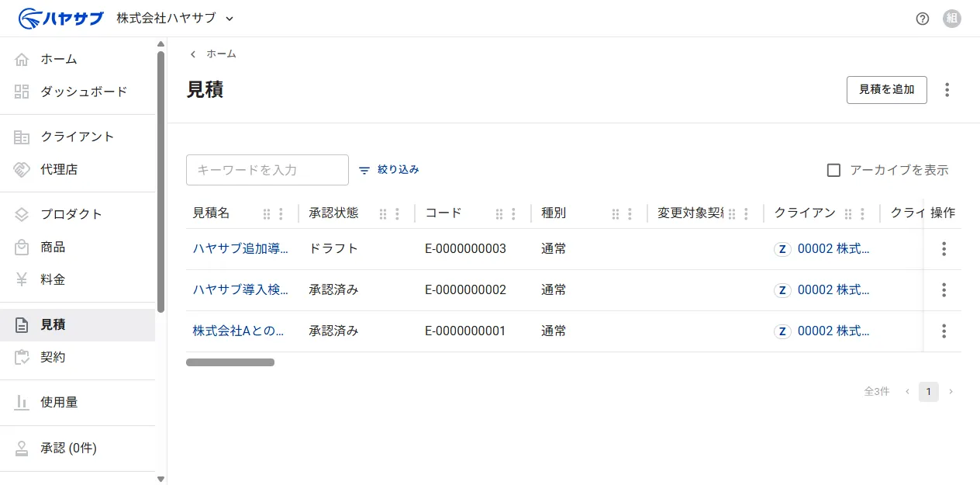Click the コード column drag handle
The image size is (980, 485).
[499, 213]
